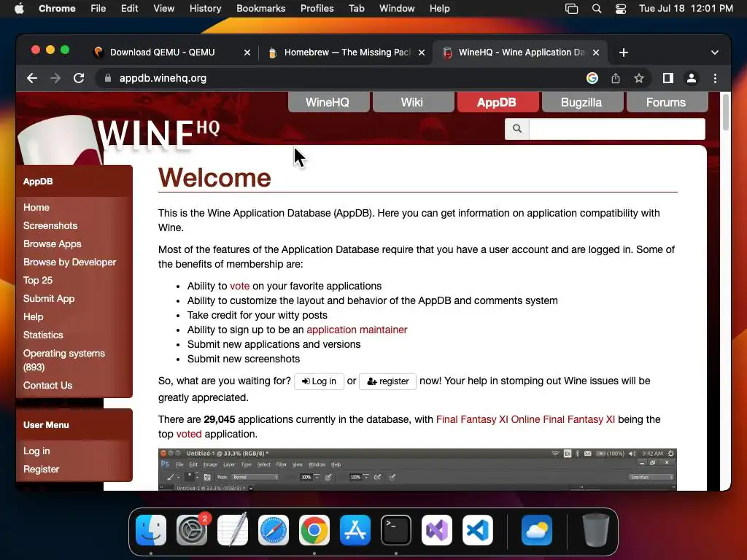
Task: Share this page via the share icon
Action: coord(616,78)
